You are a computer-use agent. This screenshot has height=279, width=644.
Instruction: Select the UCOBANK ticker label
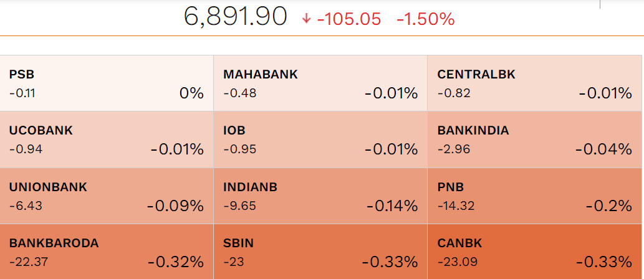(41, 131)
